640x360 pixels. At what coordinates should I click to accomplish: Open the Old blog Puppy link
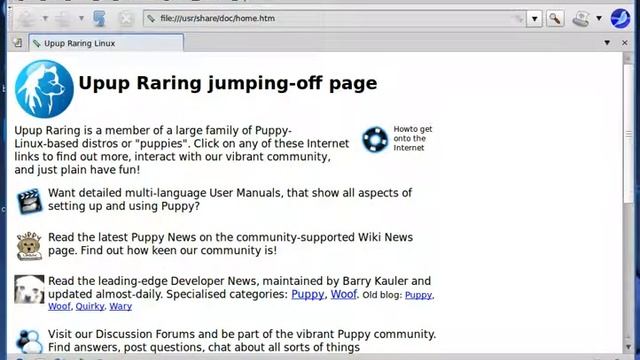[418, 295]
